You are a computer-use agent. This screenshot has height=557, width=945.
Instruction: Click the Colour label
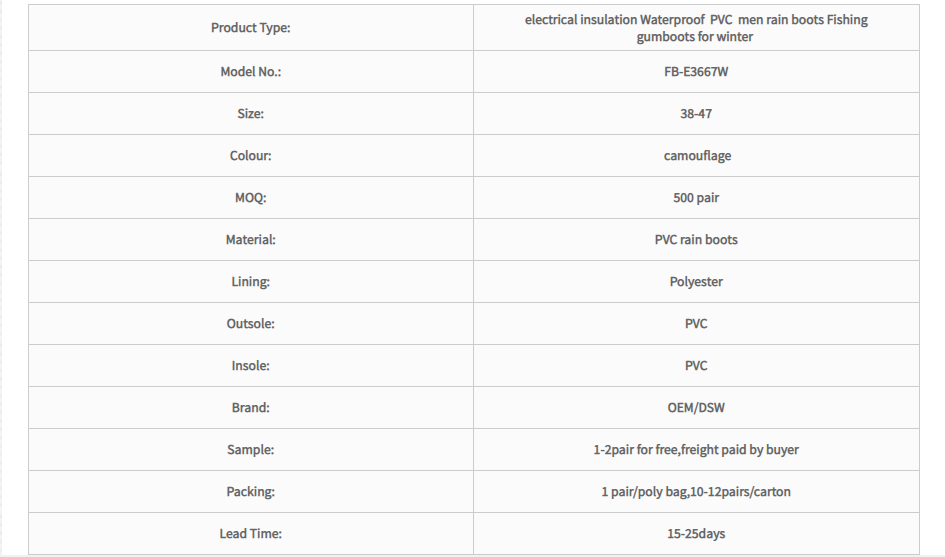point(251,156)
